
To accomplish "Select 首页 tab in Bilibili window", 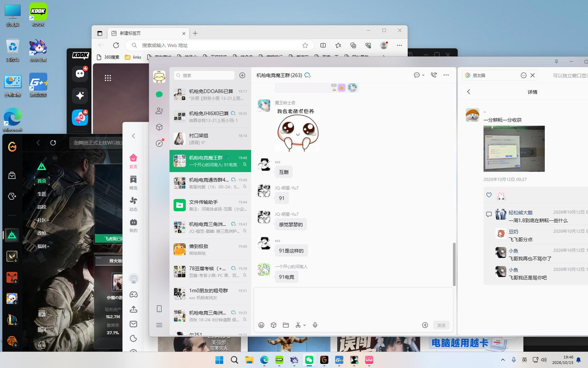I will click(x=133, y=161).
